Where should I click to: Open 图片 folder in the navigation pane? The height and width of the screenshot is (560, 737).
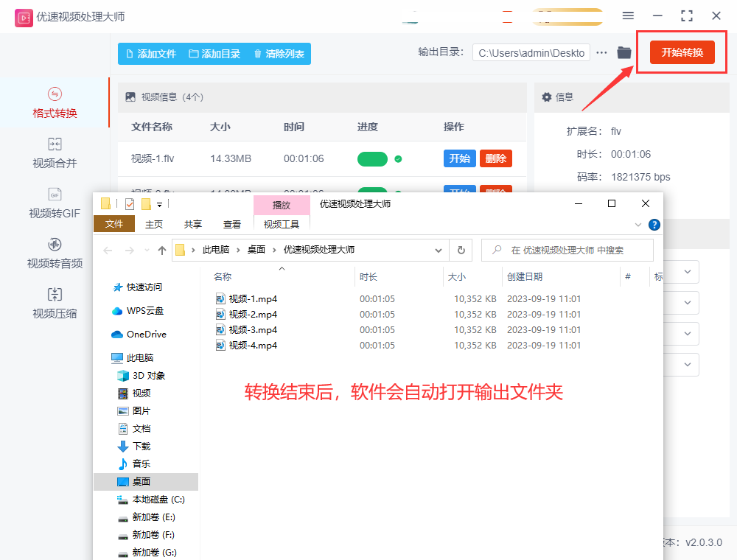pos(134,410)
